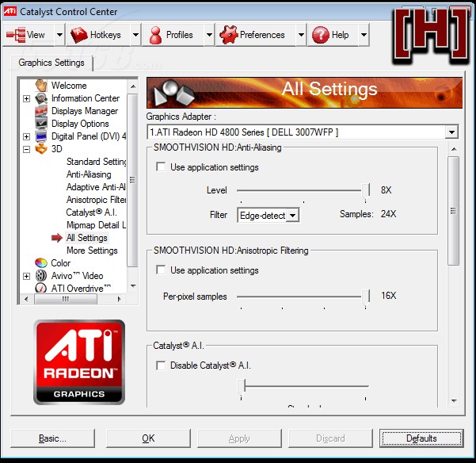Image resolution: width=476 pixels, height=463 pixels.
Task: Click the ATI Overdrive gauge icon
Action: (41, 288)
